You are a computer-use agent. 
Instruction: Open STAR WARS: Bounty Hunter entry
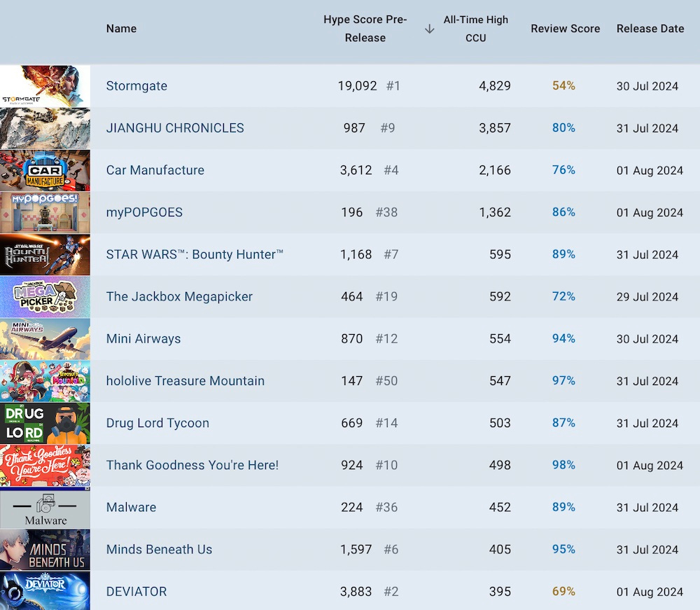tap(194, 254)
